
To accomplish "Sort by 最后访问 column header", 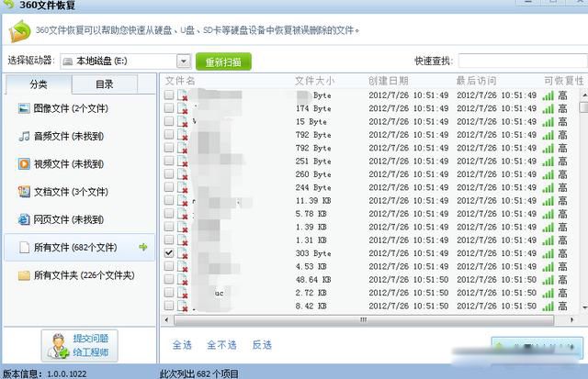I will (476, 81).
